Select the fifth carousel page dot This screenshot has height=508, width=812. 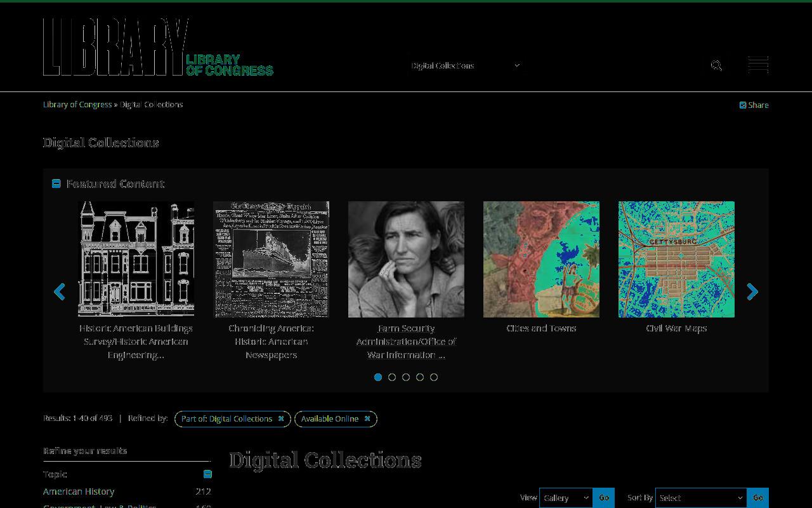[434, 377]
